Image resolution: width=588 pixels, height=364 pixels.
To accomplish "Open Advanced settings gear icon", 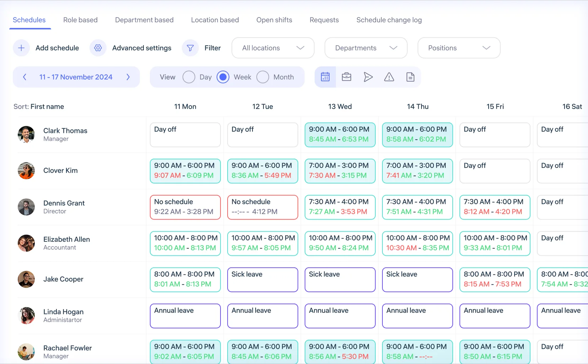I will (x=98, y=48).
